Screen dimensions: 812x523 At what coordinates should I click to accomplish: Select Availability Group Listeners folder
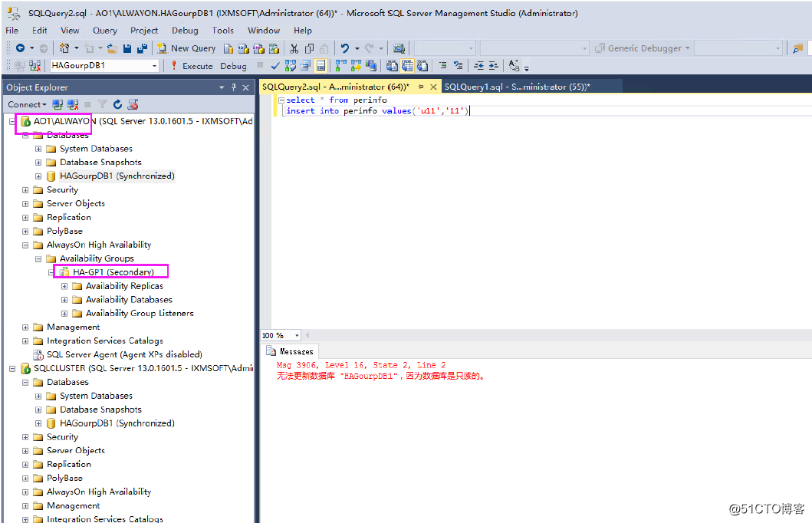(140, 314)
